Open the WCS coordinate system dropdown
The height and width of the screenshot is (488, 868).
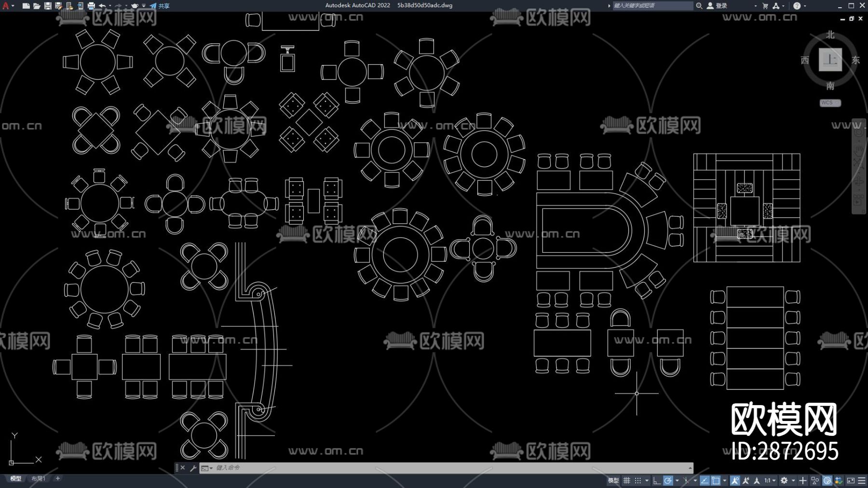tap(830, 103)
